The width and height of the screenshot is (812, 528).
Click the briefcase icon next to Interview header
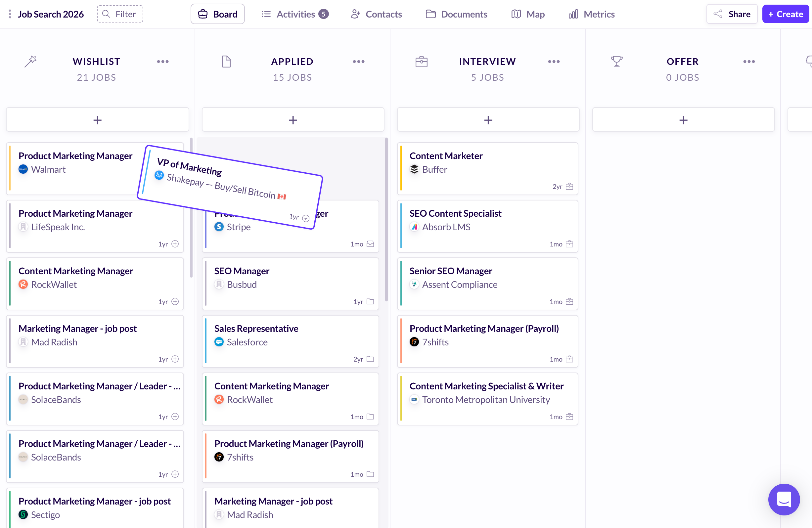tap(421, 62)
